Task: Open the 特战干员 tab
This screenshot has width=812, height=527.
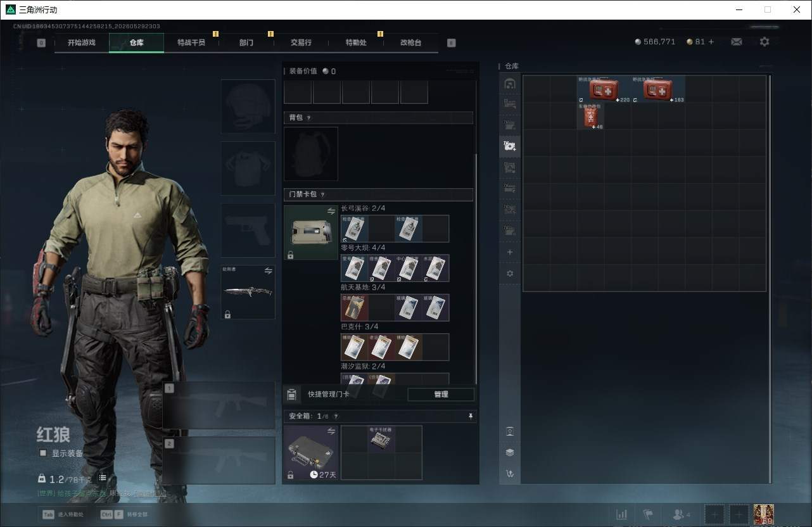Action: [x=191, y=42]
